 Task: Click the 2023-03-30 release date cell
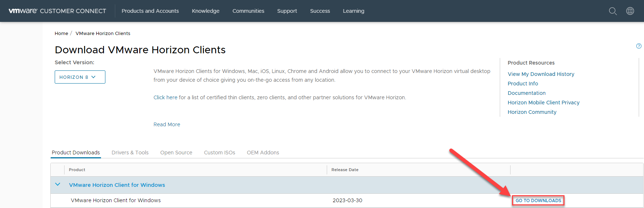click(347, 200)
